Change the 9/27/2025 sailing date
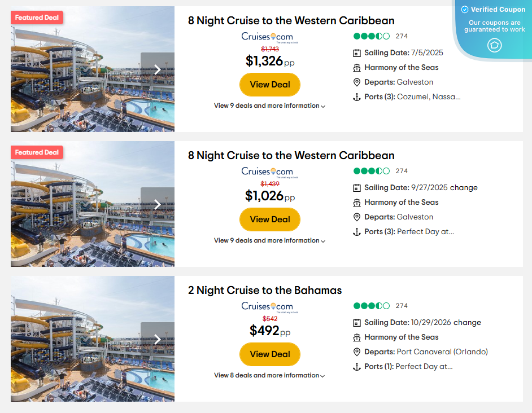This screenshot has width=532, height=413. pos(464,188)
